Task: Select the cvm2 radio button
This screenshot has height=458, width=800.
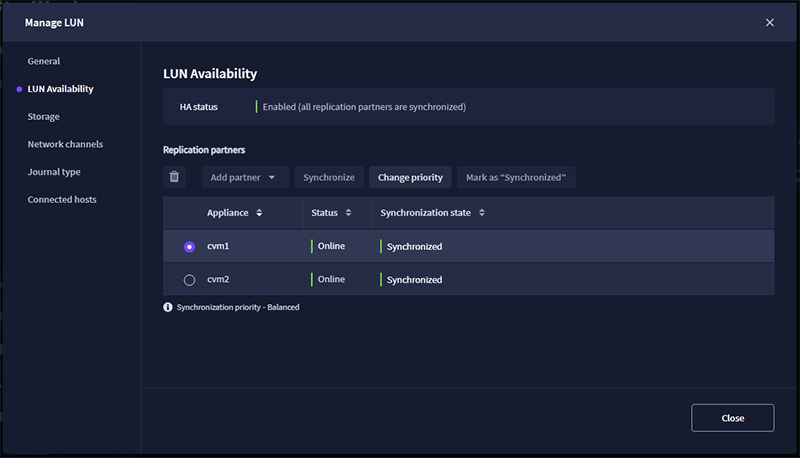Action: tap(189, 280)
